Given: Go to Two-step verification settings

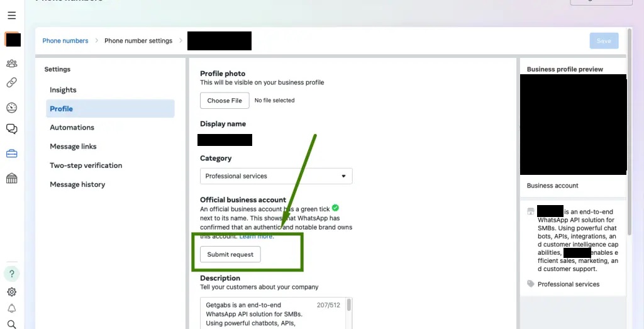Looking at the screenshot, I should point(86,165).
